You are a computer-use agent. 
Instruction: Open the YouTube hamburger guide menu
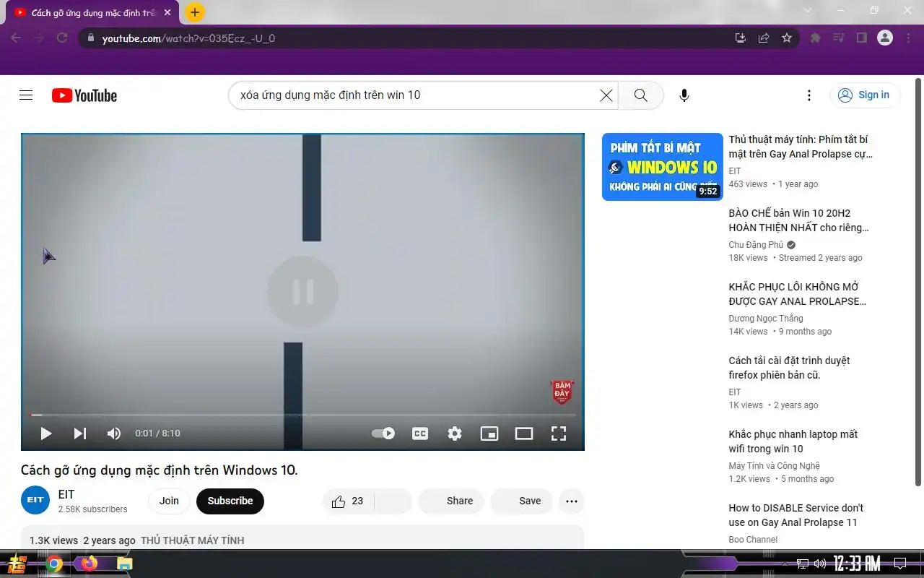click(26, 95)
